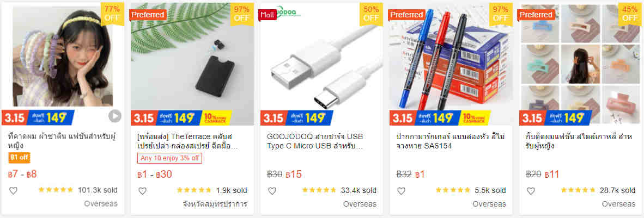Open the white USB Type C cable image
Viewport: 644px width, 218px height.
point(321,64)
